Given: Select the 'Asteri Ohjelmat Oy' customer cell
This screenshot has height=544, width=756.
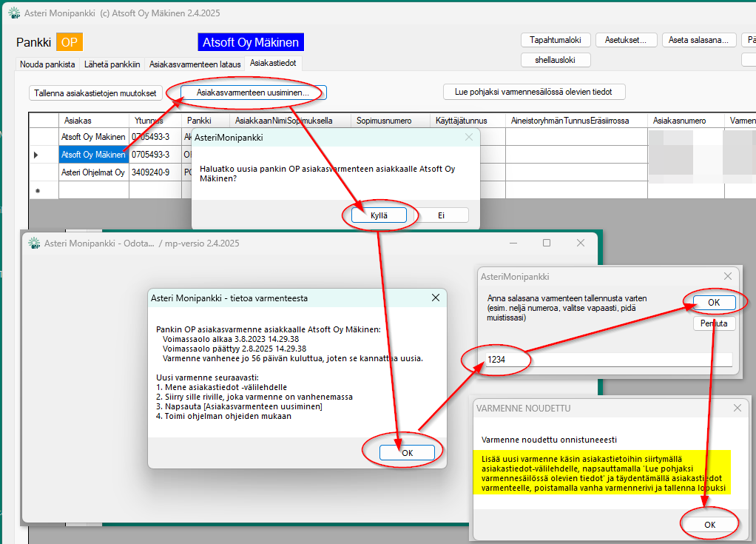Looking at the screenshot, I should pyautogui.click(x=93, y=172).
